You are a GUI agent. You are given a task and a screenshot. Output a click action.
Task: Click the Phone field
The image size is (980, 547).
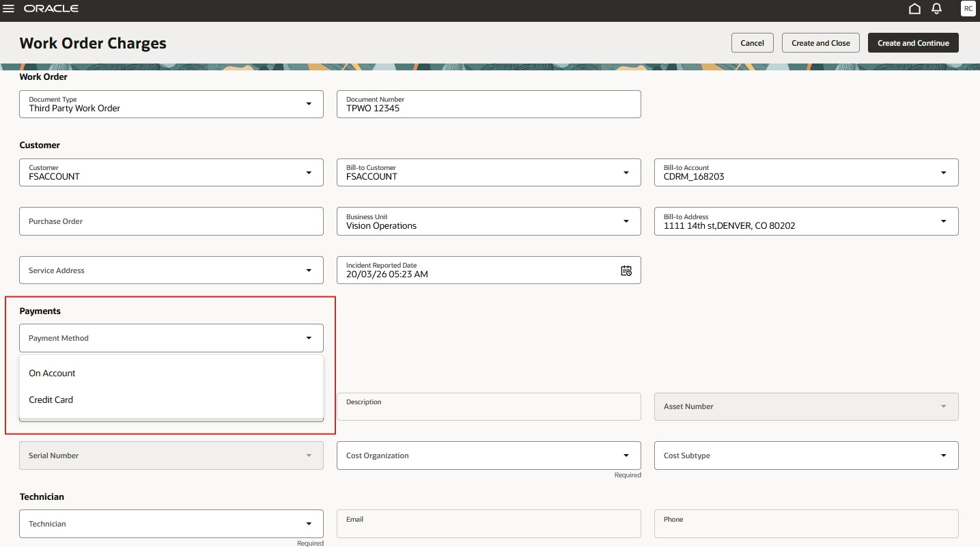click(x=807, y=524)
